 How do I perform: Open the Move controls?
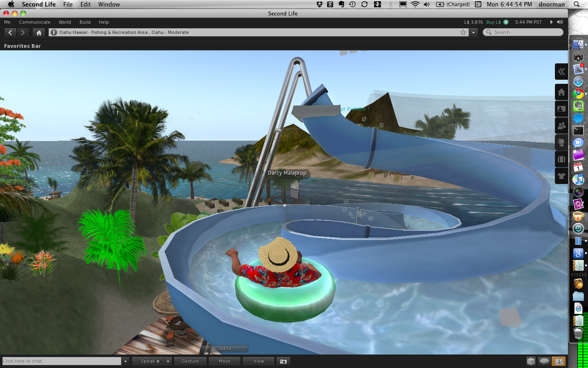tap(225, 361)
